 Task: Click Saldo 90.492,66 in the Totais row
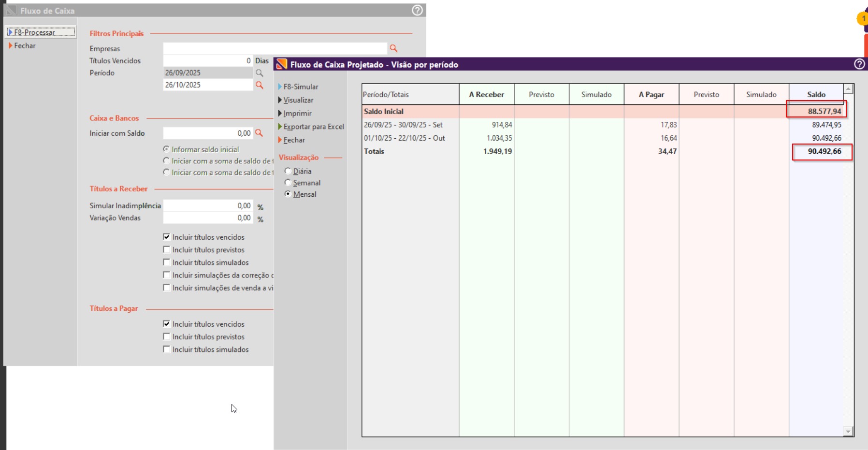tap(825, 151)
